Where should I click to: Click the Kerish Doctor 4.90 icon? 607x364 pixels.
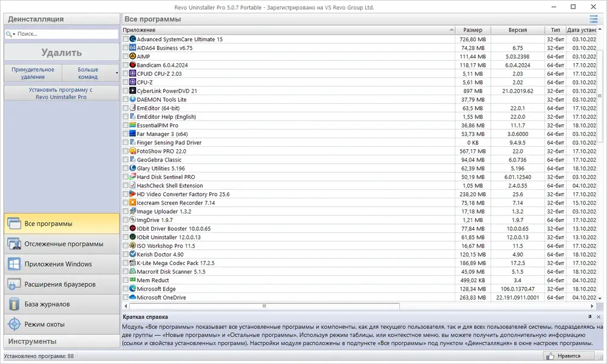coord(133,254)
